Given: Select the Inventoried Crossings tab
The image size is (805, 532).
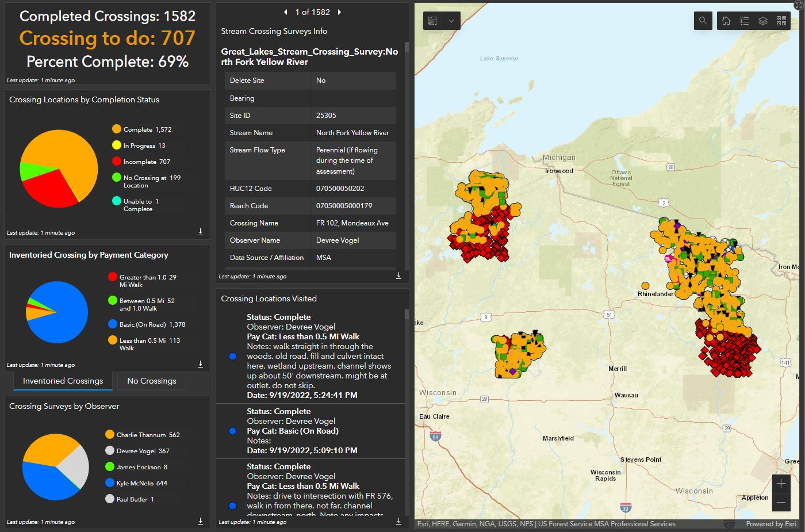Looking at the screenshot, I should (63, 381).
